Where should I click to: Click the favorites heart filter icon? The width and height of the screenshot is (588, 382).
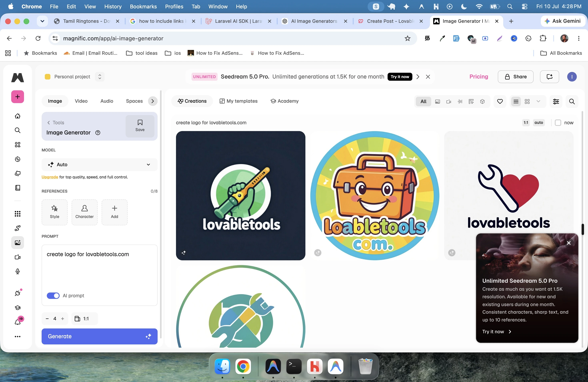coord(500,101)
